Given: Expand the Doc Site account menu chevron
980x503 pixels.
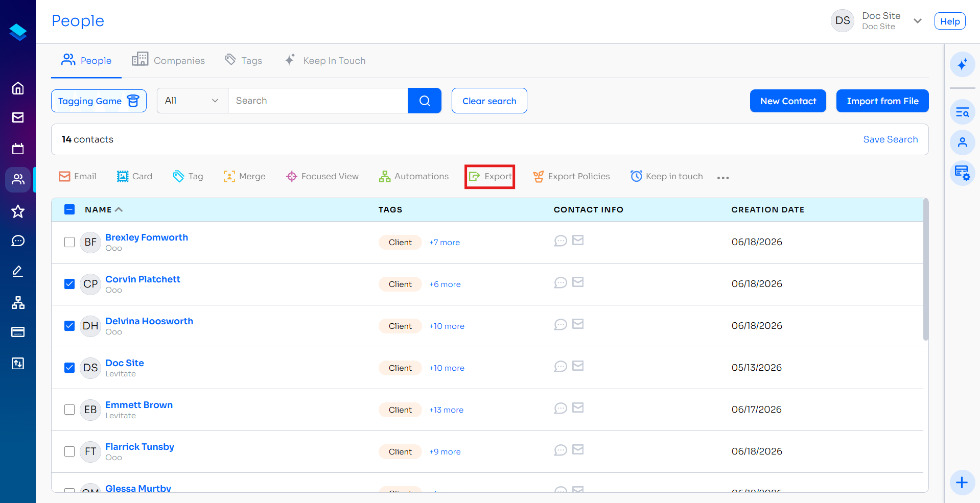Looking at the screenshot, I should tap(918, 21).
